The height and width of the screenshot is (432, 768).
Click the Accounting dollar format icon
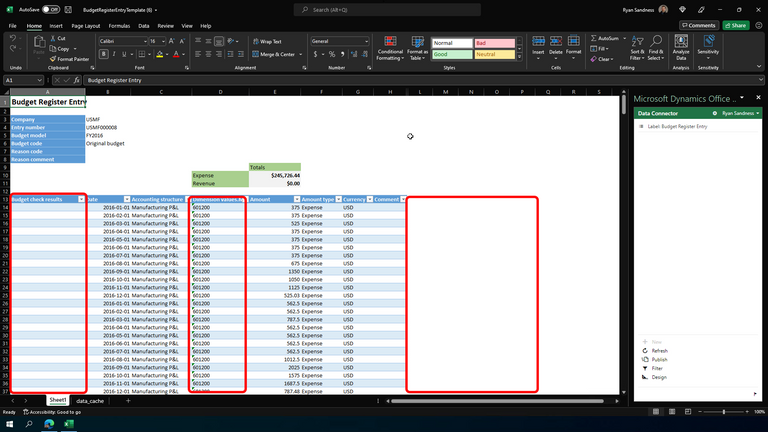click(315, 54)
